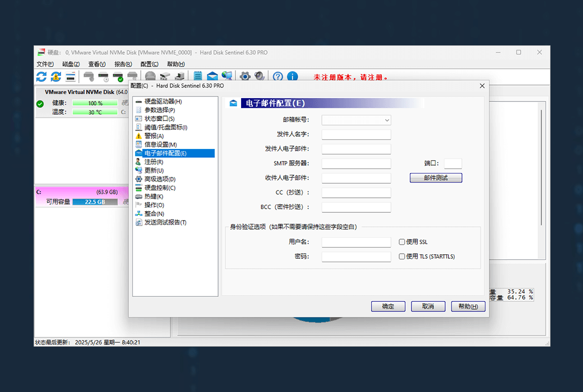This screenshot has width=583, height=392.
Task: Click the blue notepad report toolbar icon
Action: (198, 76)
